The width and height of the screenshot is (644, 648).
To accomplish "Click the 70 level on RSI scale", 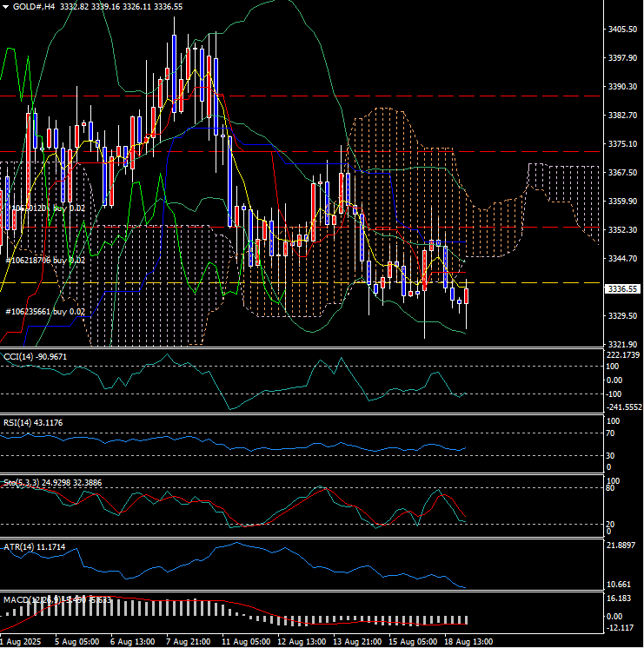I will click(610, 433).
